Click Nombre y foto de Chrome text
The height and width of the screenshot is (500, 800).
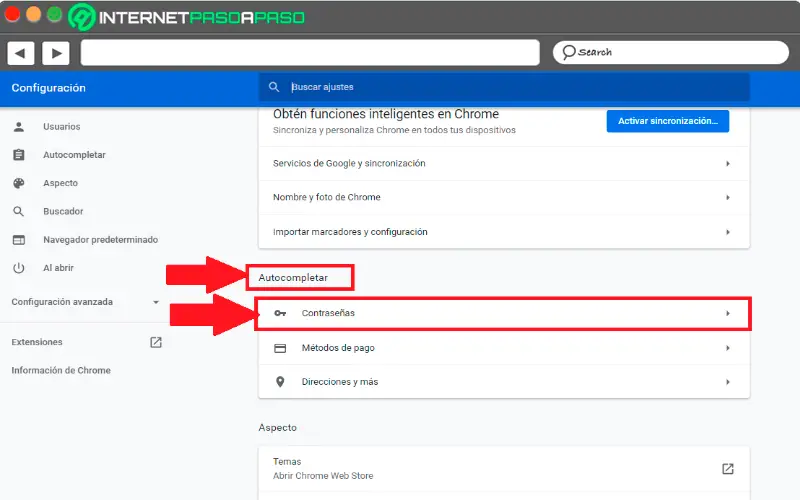(x=327, y=197)
